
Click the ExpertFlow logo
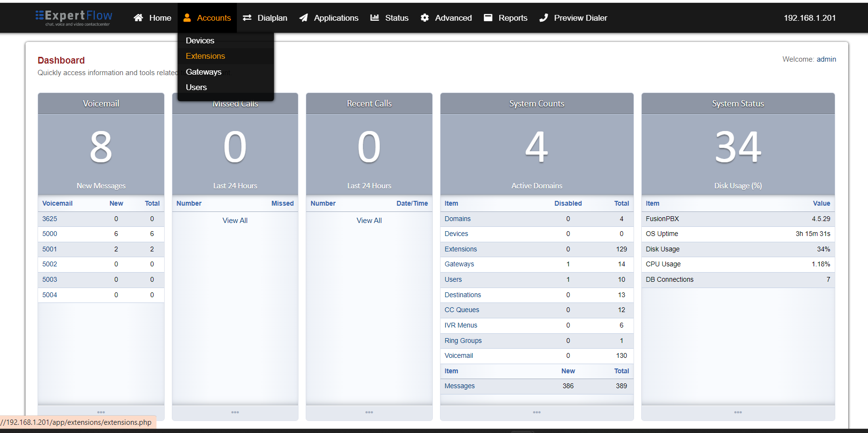point(74,18)
